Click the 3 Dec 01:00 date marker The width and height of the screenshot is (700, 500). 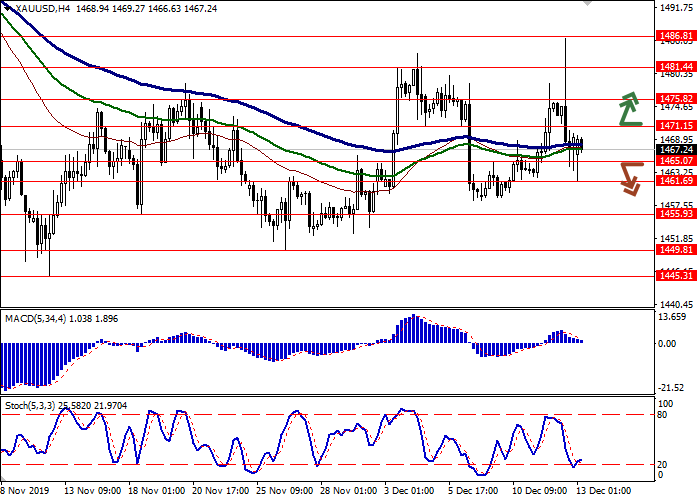(x=410, y=491)
